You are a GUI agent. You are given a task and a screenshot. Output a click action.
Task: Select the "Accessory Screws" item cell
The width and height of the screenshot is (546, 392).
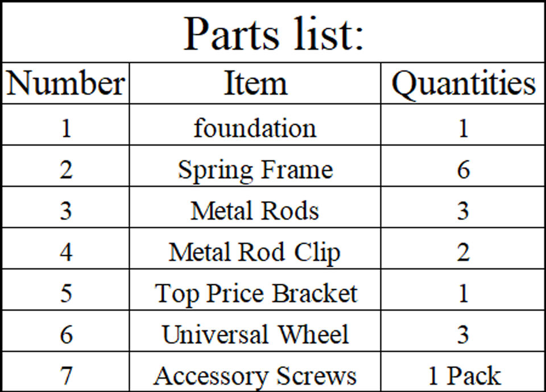click(x=255, y=376)
